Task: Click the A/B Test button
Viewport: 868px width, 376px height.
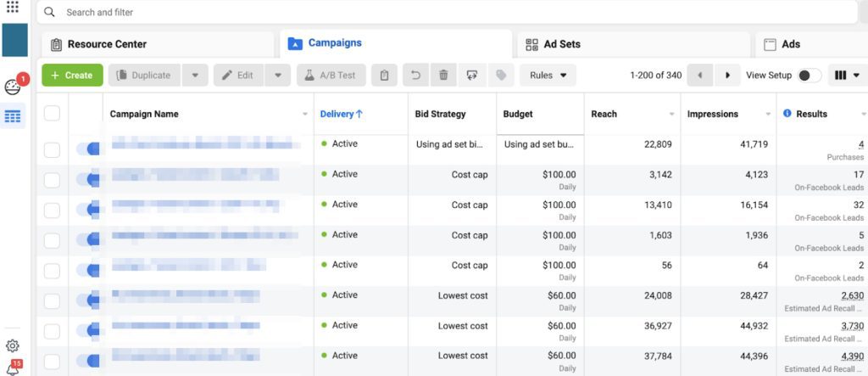Action: coord(331,76)
